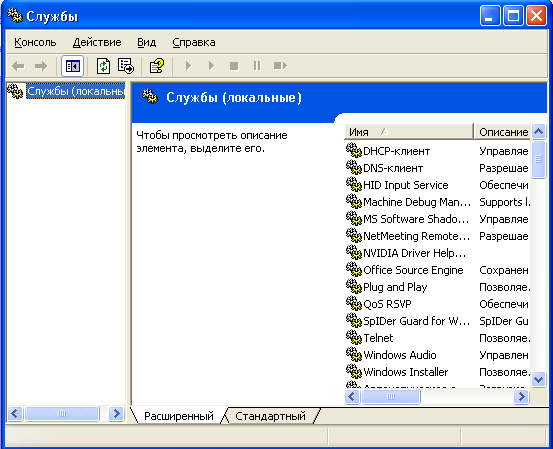Screen dimensions: 553x449
Task: Click the tree pane scroll right arrow
Action: 116,413
